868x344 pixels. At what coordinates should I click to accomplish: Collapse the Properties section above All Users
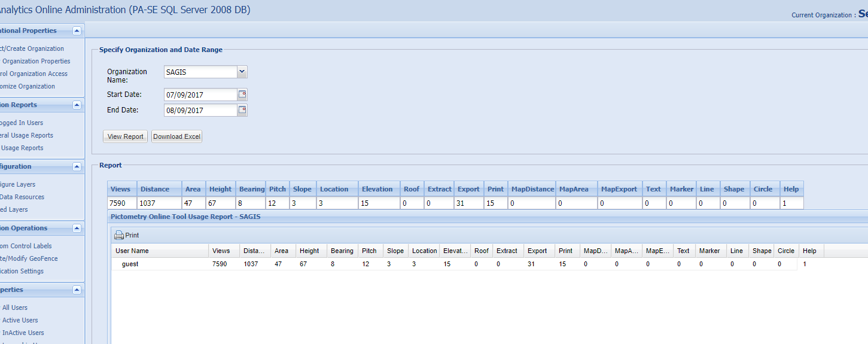[77, 290]
